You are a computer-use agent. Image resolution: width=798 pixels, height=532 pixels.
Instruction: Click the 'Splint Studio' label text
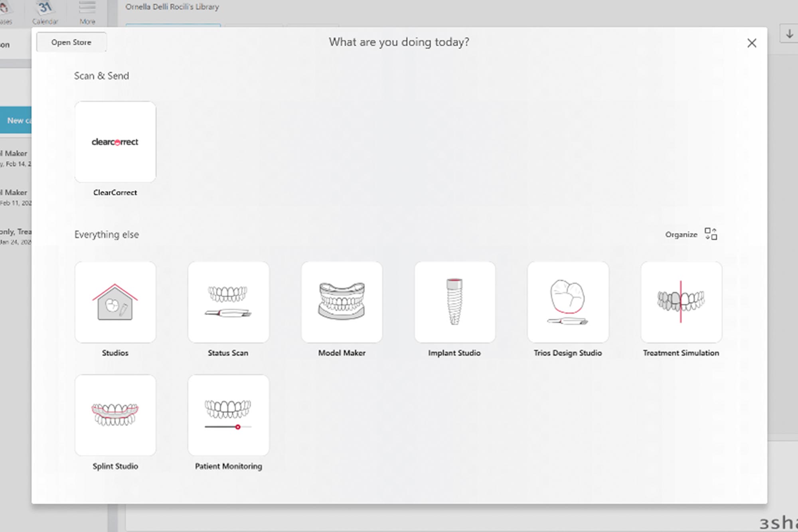click(x=115, y=466)
